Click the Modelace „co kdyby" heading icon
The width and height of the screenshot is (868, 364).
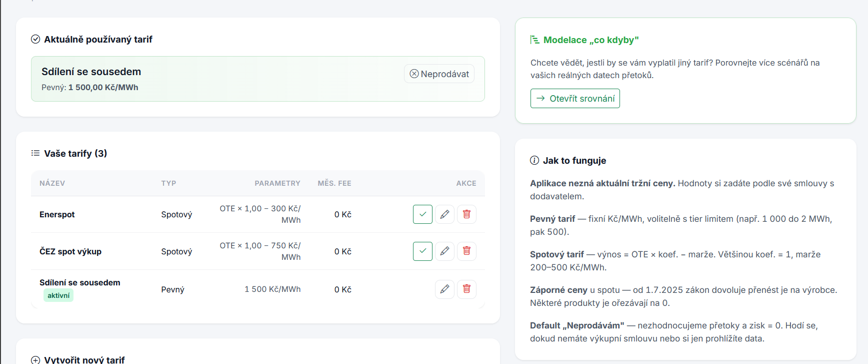pyautogui.click(x=534, y=40)
